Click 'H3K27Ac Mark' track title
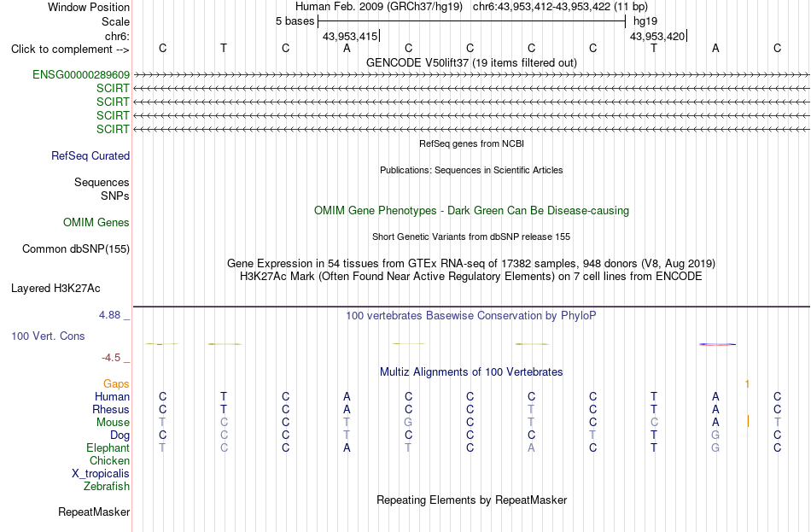 (x=471, y=277)
